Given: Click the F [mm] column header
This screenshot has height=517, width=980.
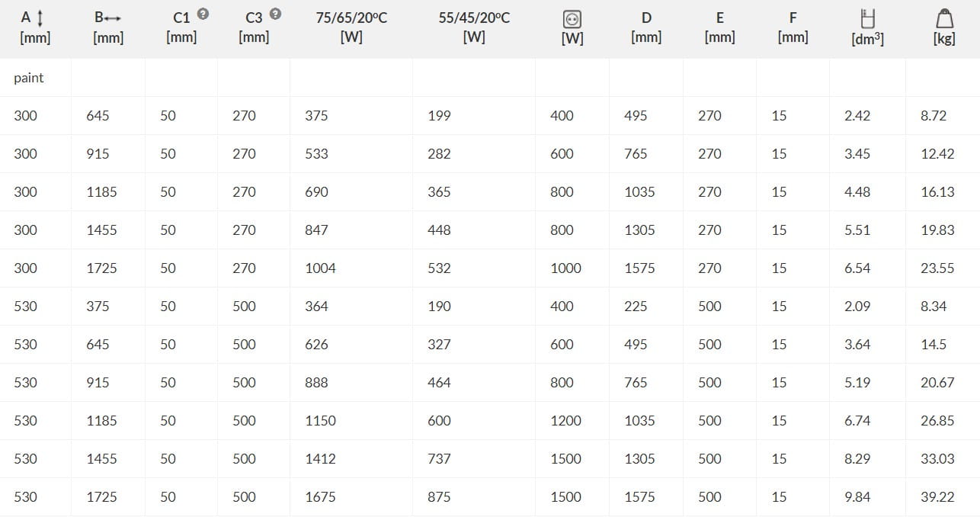Looking at the screenshot, I should [x=793, y=27].
